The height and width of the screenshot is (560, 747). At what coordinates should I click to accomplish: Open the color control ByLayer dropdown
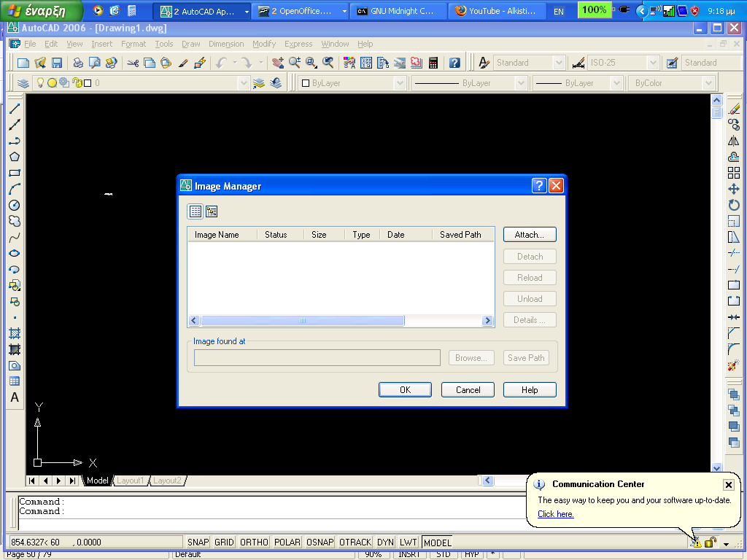click(400, 83)
